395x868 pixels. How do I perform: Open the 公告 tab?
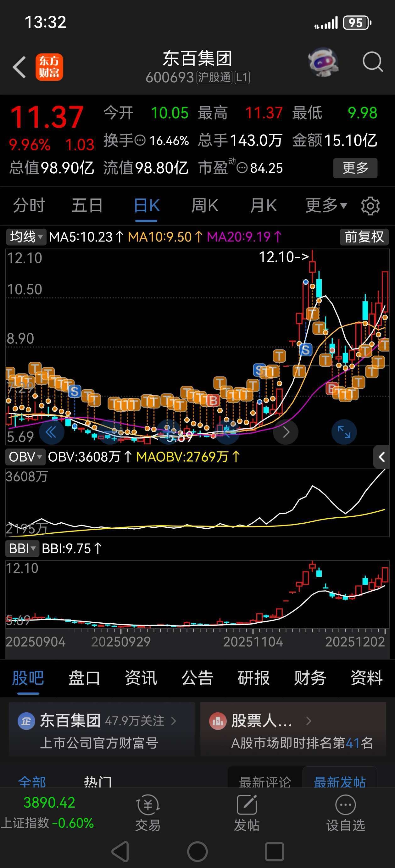tap(197, 678)
